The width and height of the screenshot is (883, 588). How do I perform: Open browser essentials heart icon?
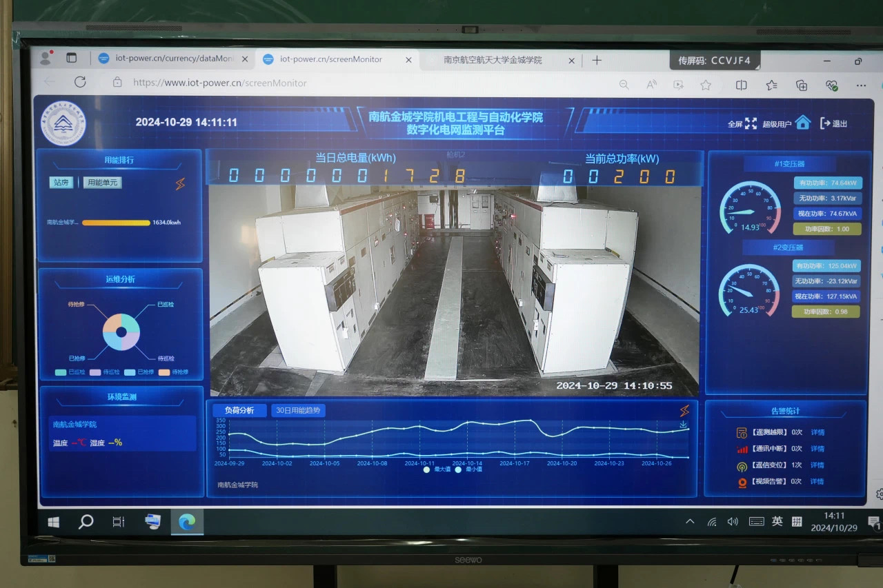click(831, 85)
